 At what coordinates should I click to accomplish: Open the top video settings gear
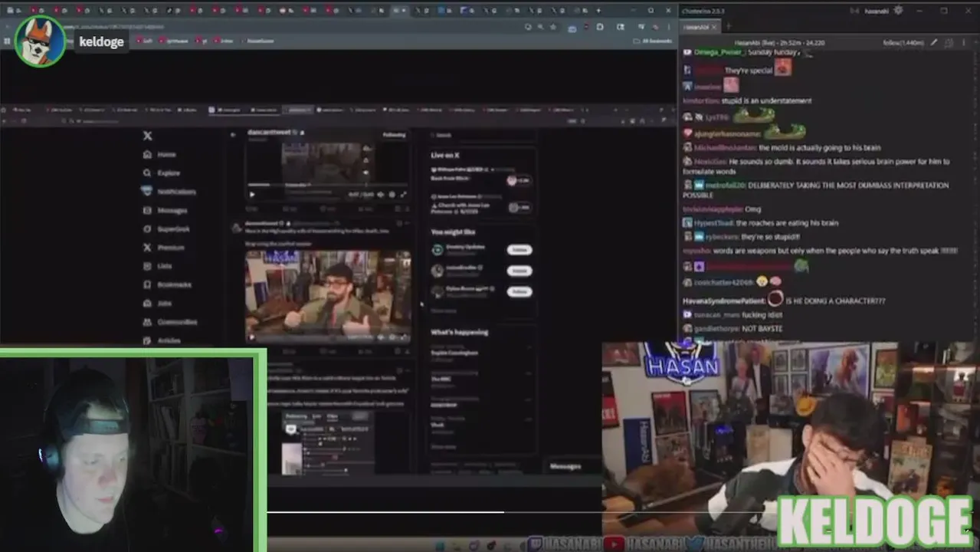coord(392,195)
